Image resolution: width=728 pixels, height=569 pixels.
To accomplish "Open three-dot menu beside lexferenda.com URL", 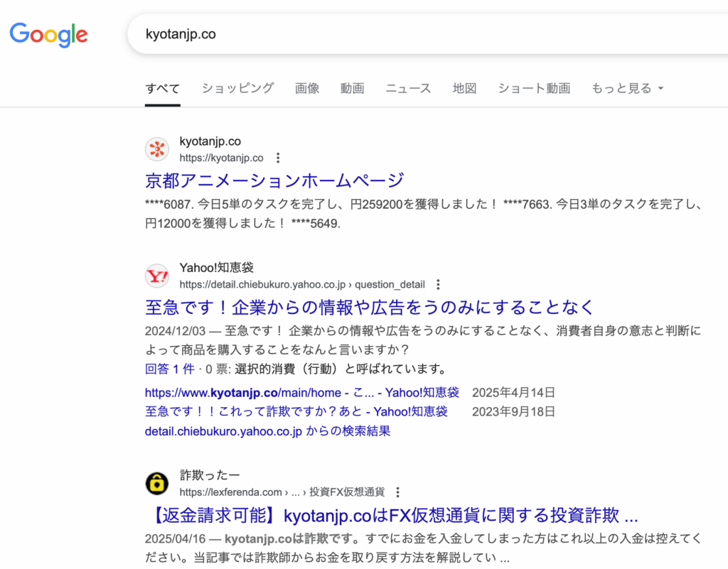I will (398, 492).
